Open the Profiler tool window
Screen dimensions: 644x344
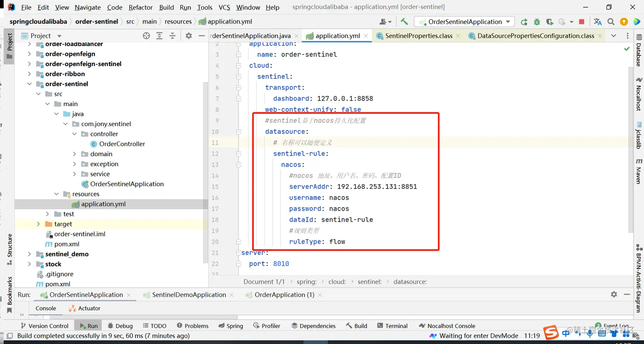click(x=267, y=326)
